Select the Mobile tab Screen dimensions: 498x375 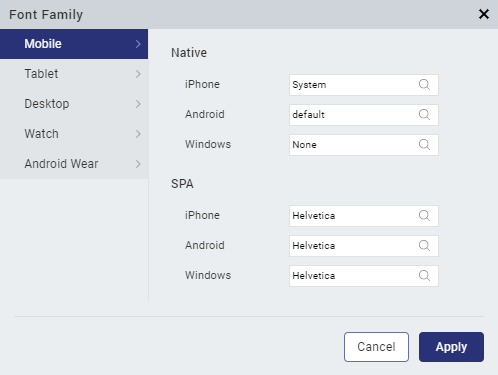coord(74,44)
